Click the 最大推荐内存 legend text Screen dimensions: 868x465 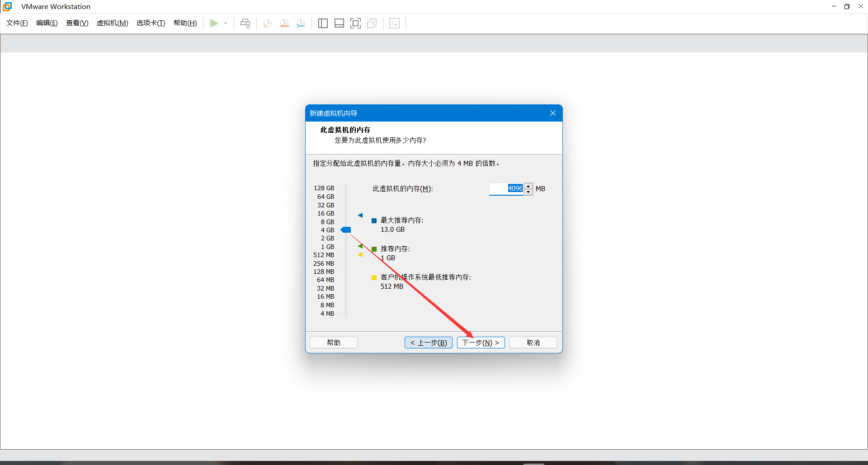402,220
